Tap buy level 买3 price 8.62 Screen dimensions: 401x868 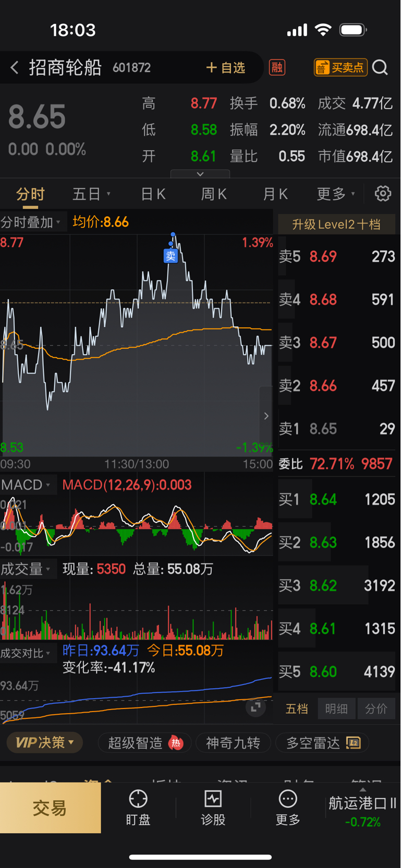[x=336, y=585]
